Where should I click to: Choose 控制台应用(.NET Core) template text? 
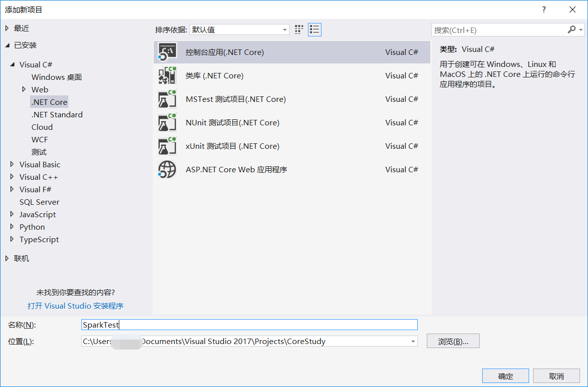(x=225, y=52)
